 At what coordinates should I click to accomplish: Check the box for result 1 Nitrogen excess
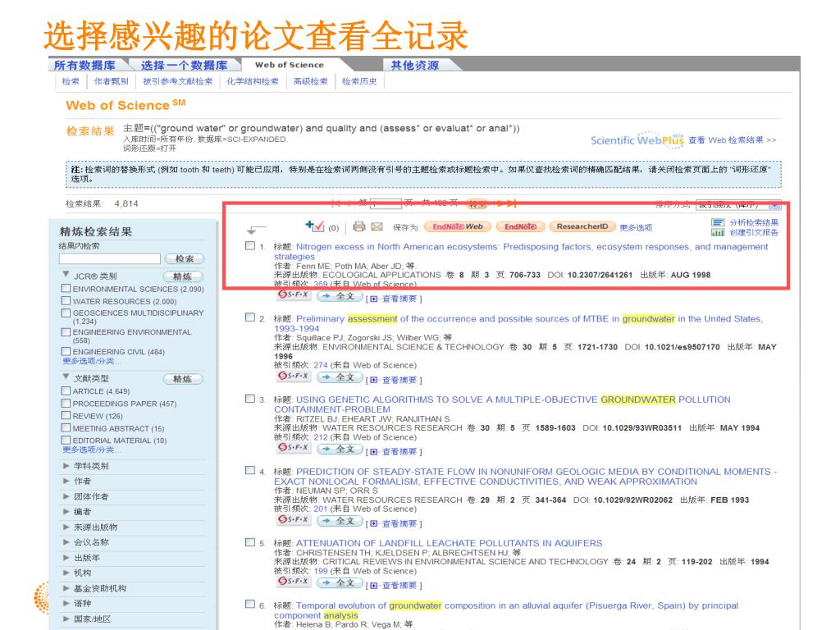tap(249, 245)
